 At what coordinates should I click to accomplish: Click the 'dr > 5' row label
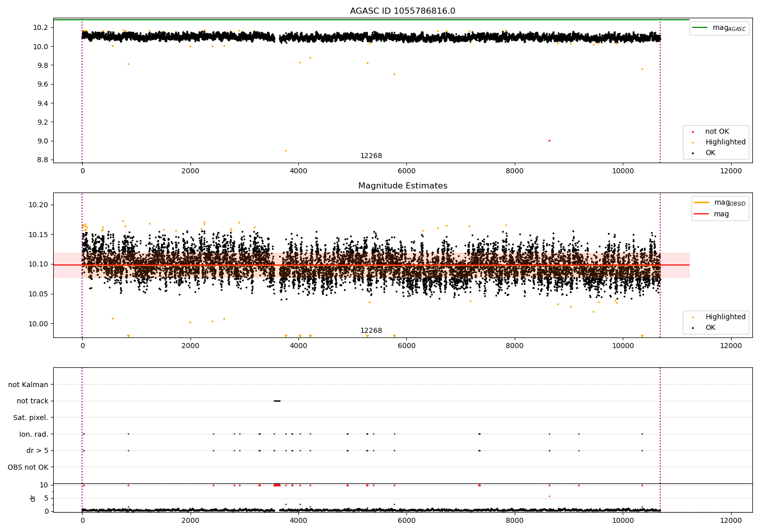click(37, 450)
